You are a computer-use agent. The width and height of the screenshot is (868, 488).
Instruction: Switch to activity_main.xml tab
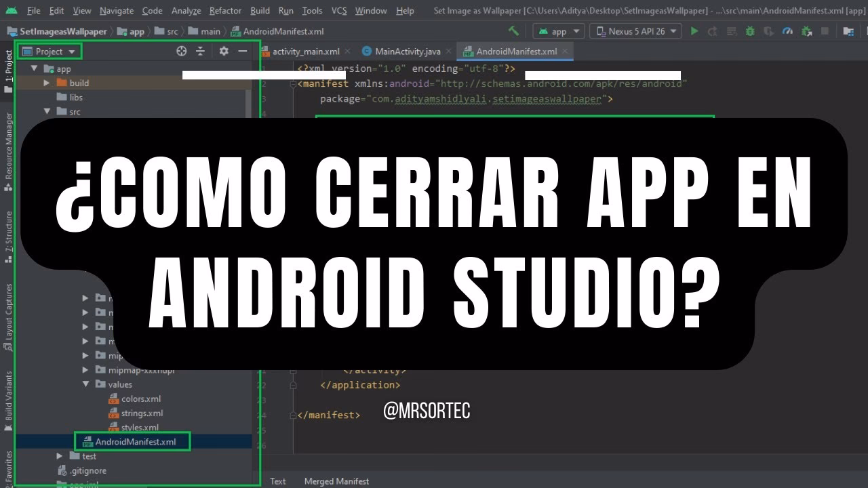coord(306,51)
